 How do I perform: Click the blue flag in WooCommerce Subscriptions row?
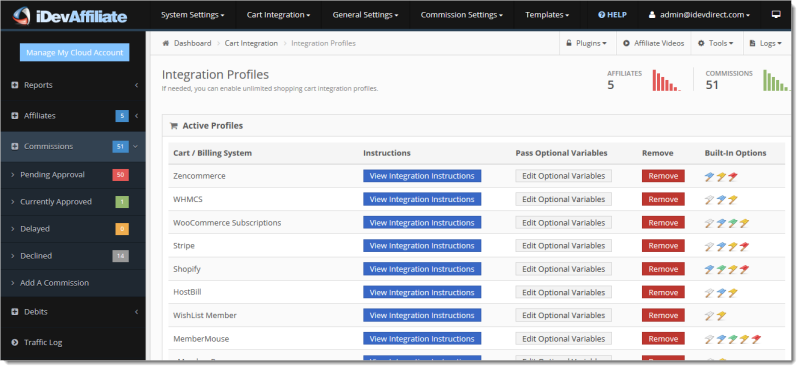(721, 224)
